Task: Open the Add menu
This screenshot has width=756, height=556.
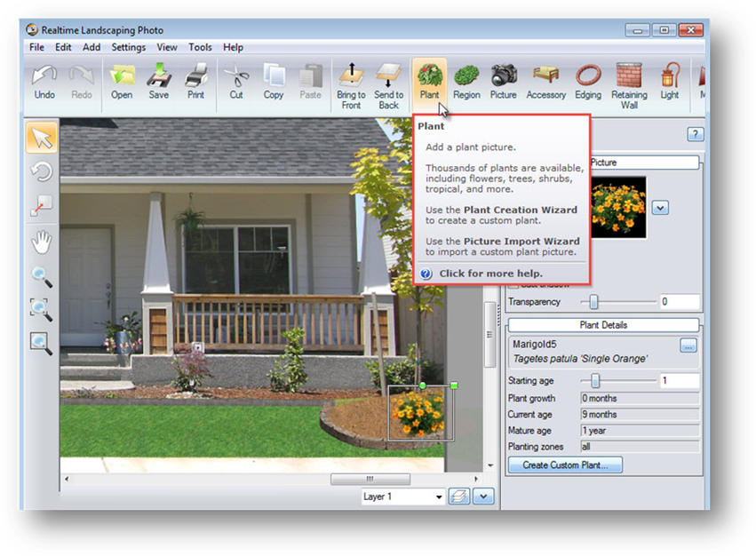Action: pos(92,47)
